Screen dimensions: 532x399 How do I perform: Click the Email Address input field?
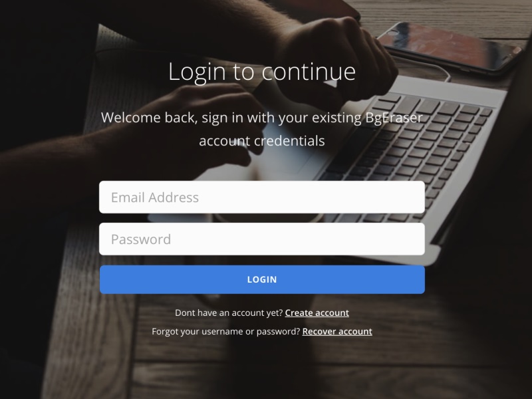click(x=261, y=197)
